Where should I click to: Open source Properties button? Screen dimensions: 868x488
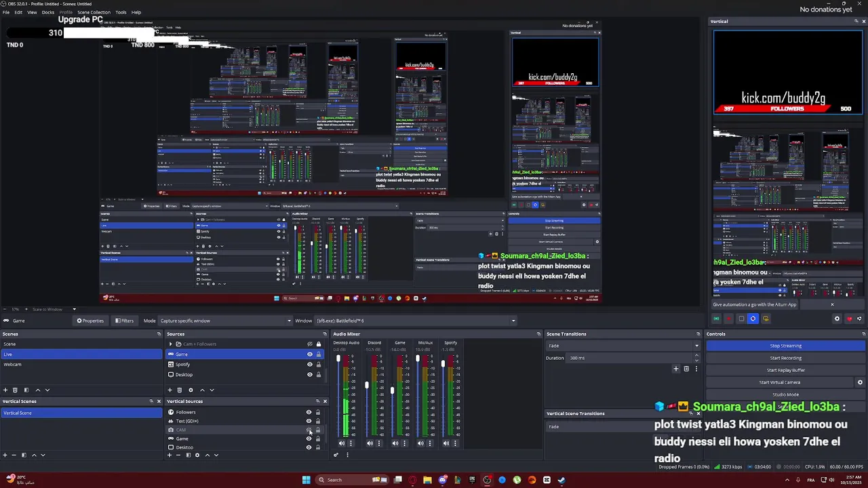click(x=90, y=321)
